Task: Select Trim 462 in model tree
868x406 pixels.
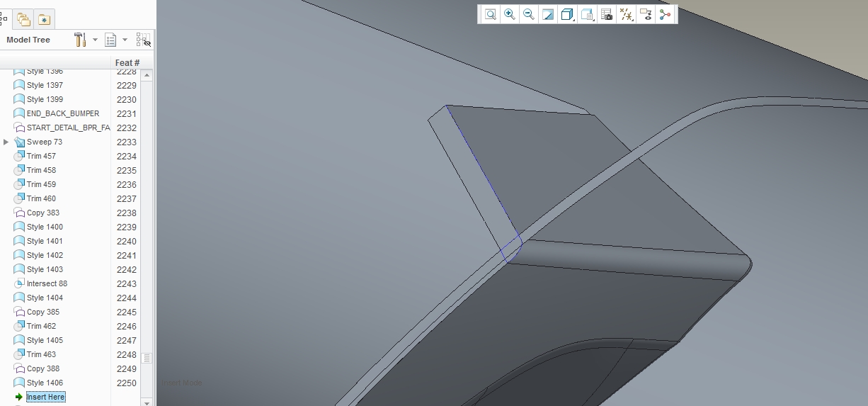Action: 41,326
